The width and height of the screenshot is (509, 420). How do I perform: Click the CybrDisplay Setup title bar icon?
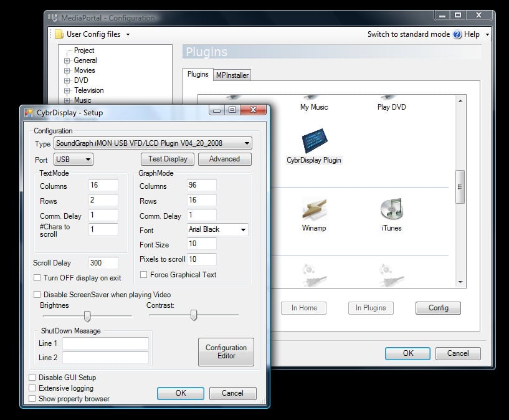[29, 113]
